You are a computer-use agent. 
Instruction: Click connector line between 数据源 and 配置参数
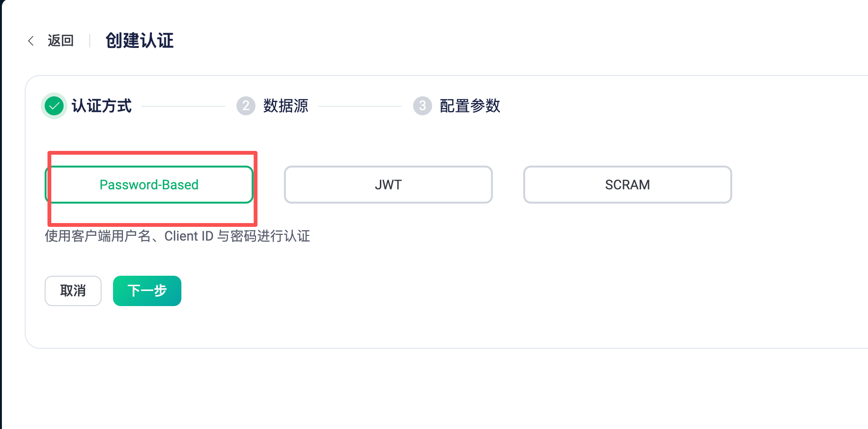point(360,106)
